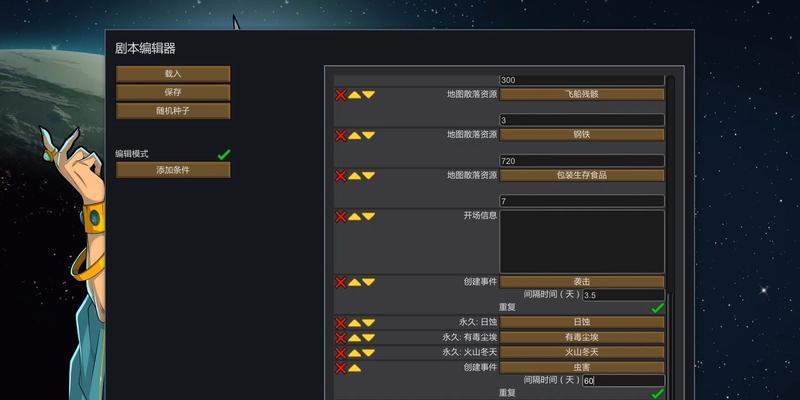Focus the quantity field showing 300
Viewport: 800px width, 400px height.
[582, 80]
